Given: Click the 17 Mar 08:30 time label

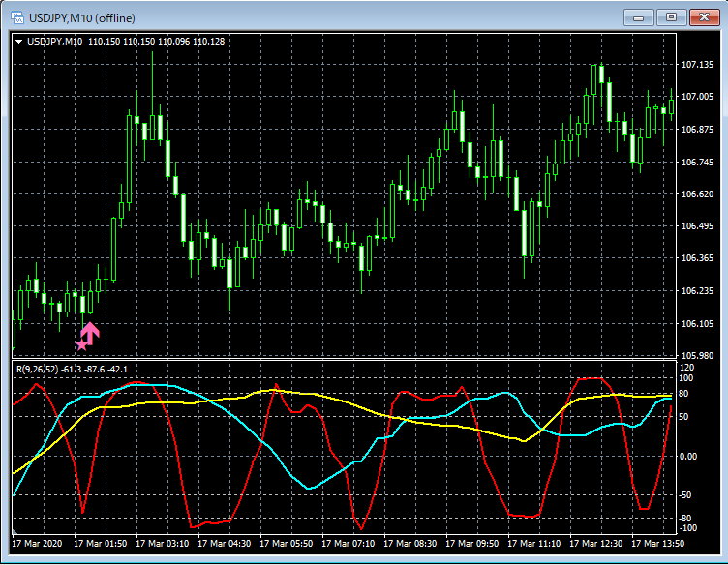Looking at the screenshot, I should [409, 543].
